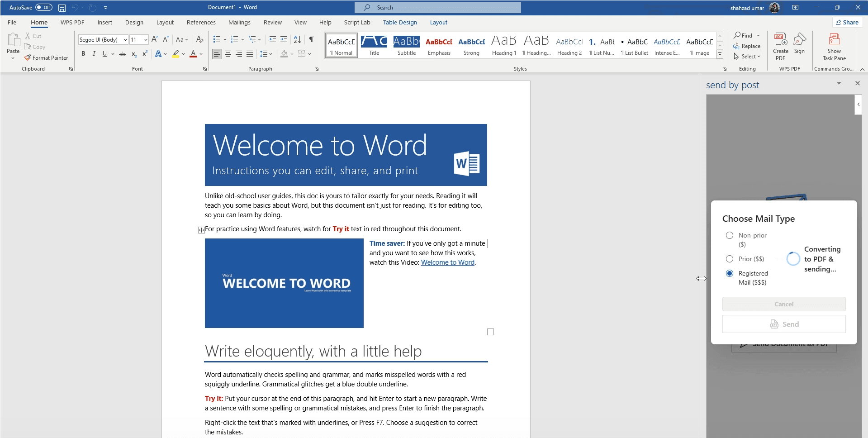The width and height of the screenshot is (868, 438).
Task: Switch to the Design tab
Action: (134, 22)
